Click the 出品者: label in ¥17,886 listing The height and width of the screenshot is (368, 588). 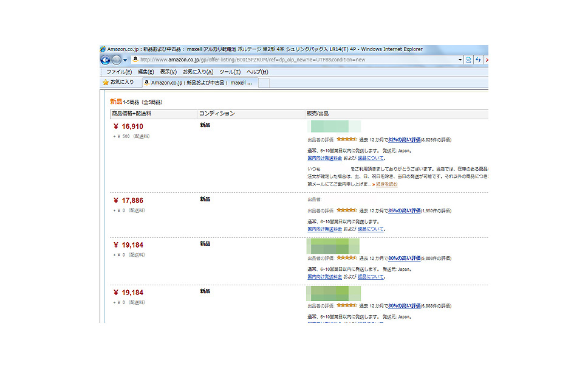click(315, 200)
